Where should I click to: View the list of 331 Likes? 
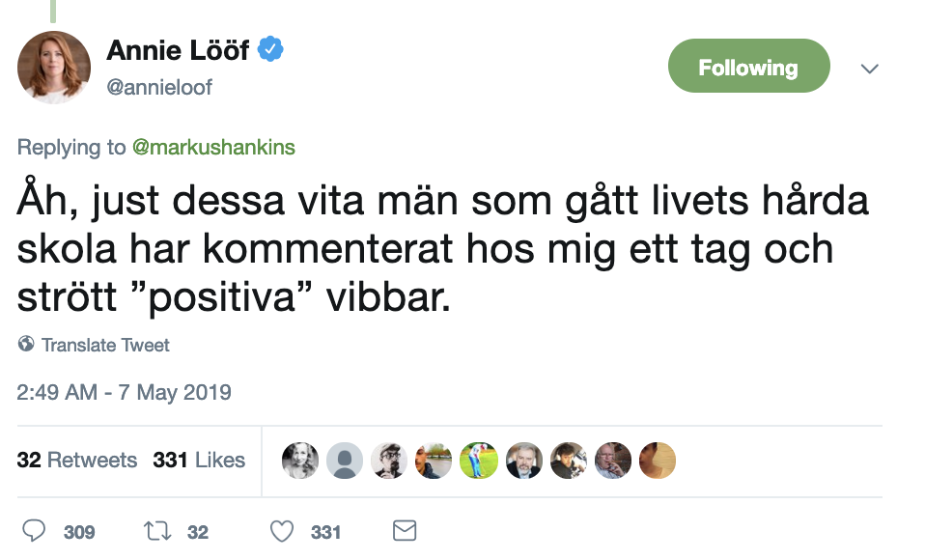[x=199, y=460]
